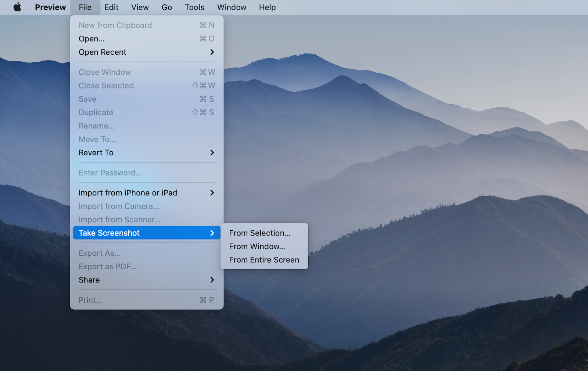This screenshot has height=371, width=588.
Task: Expand the Share submenu
Action: 147,280
